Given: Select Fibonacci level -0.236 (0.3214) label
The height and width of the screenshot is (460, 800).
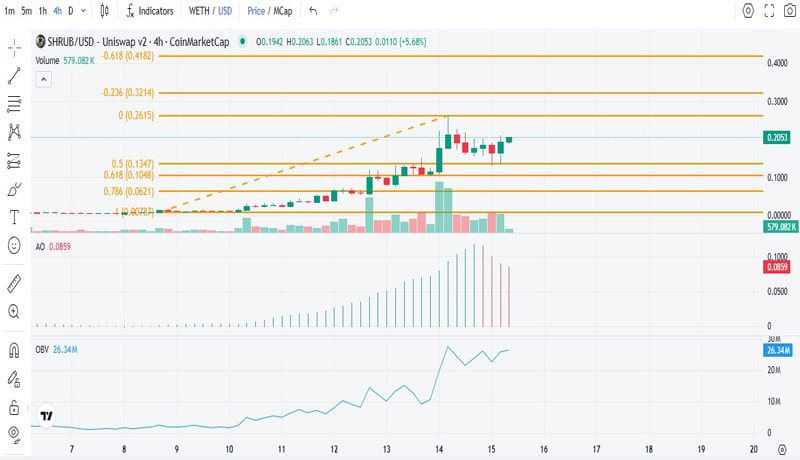Looking at the screenshot, I should pos(128,93).
